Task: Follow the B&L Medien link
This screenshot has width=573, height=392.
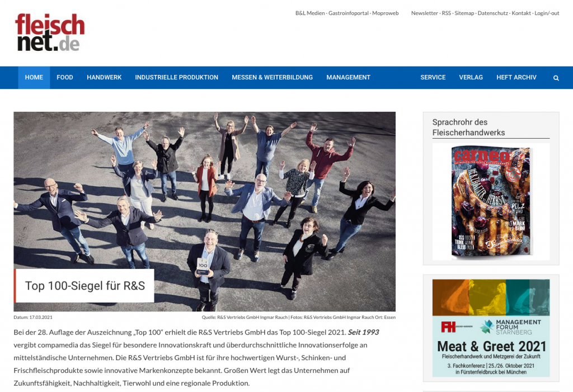Action: click(310, 13)
